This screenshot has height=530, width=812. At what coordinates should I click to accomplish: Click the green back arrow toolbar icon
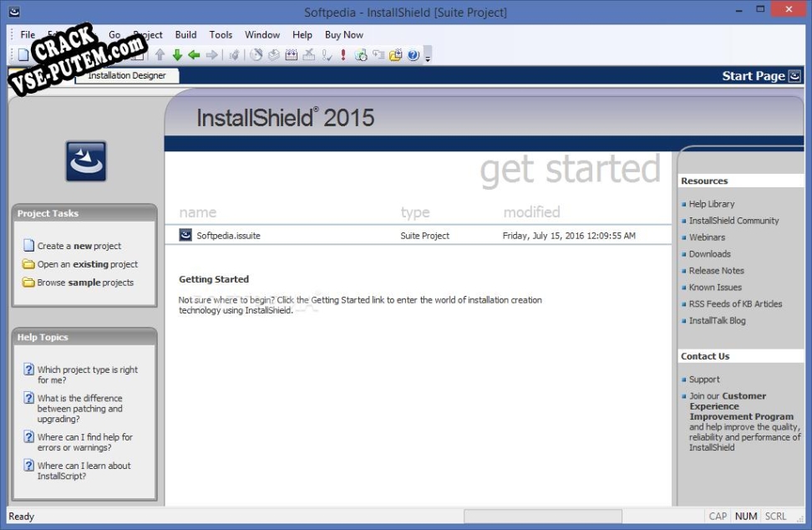[194, 55]
